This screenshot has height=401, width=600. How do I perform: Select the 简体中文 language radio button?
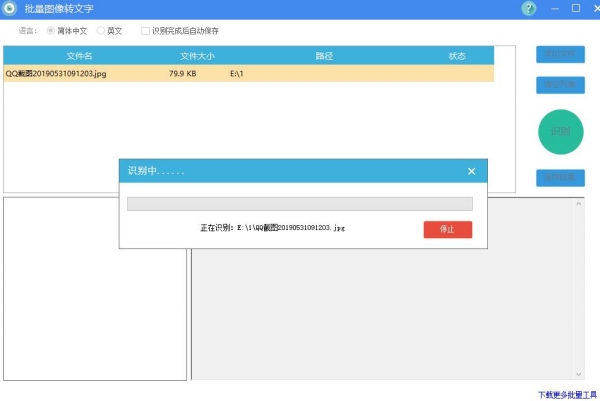click(51, 31)
